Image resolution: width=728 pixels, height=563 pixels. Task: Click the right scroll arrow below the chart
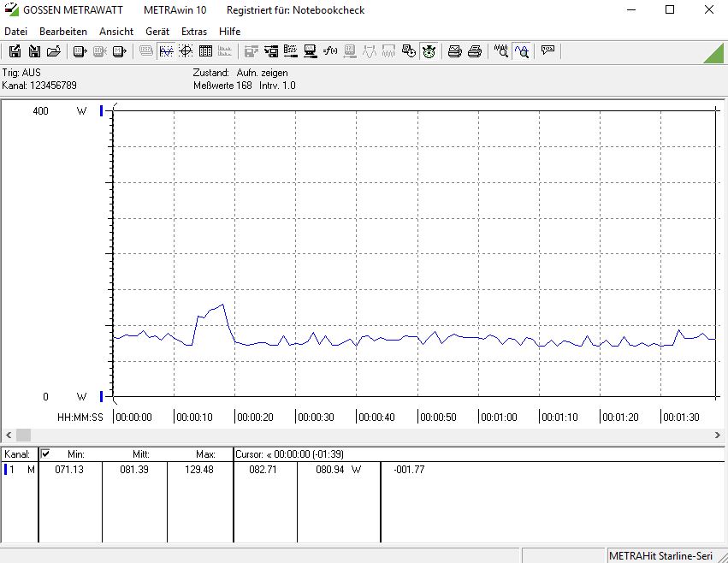tap(718, 436)
